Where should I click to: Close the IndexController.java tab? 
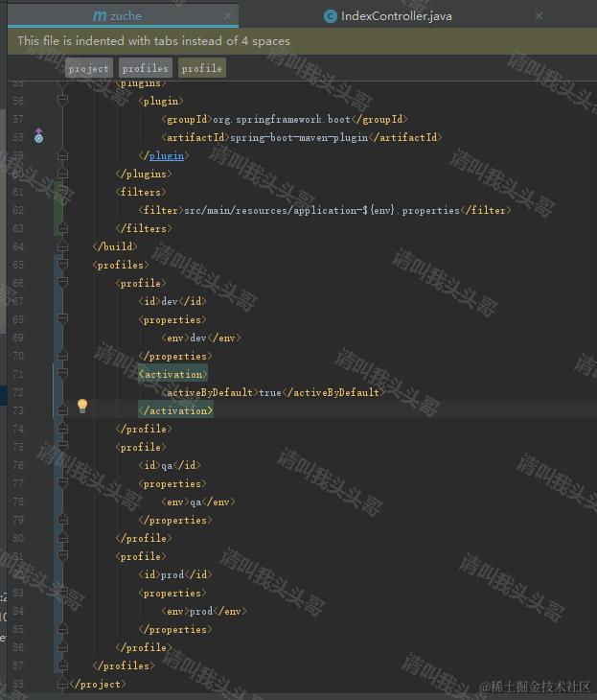click(539, 16)
